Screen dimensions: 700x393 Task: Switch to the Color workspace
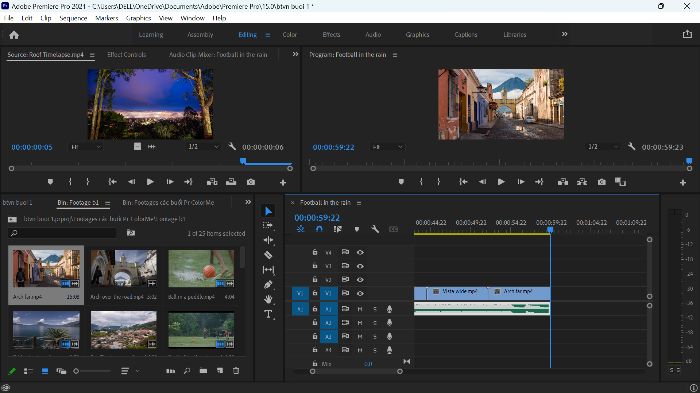click(x=289, y=34)
